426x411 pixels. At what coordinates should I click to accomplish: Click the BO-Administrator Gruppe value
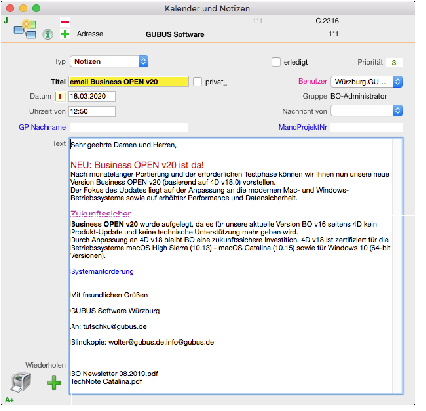point(359,96)
